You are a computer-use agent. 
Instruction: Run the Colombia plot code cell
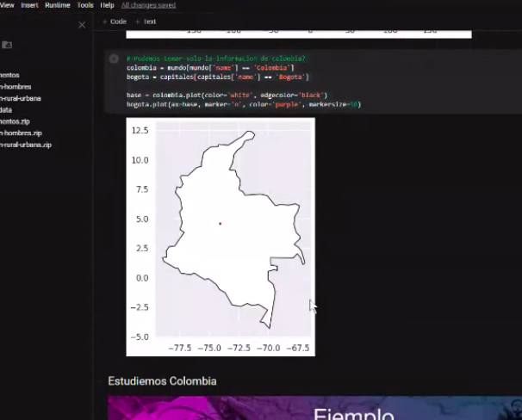point(114,59)
